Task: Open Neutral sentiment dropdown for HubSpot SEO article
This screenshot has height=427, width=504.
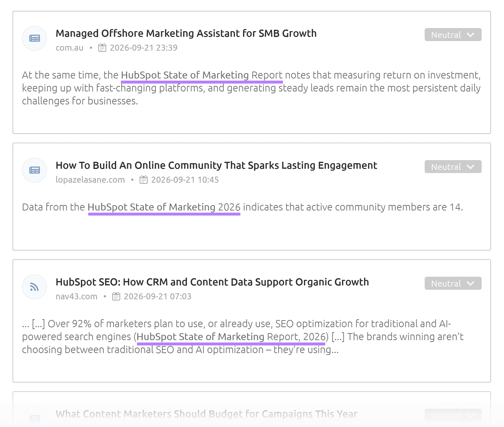Action: (x=453, y=283)
